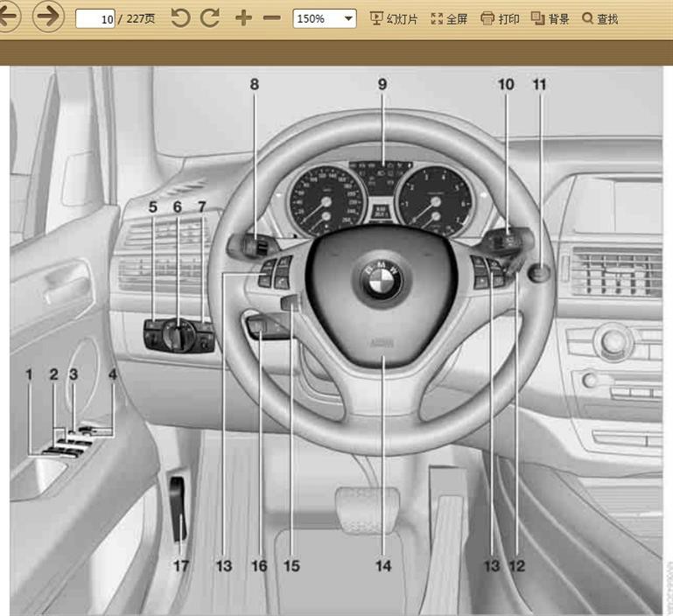Go to the next page arrow
This screenshot has width=673, height=616.
[x=48, y=17]
